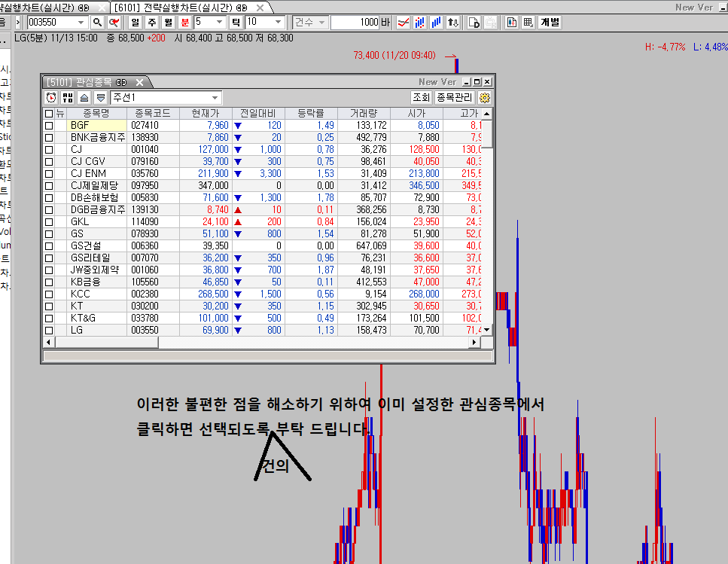Open the 주선1 watchlist group dropdown
This screenshot has height=564, width=728.
(x=215, y=98)
